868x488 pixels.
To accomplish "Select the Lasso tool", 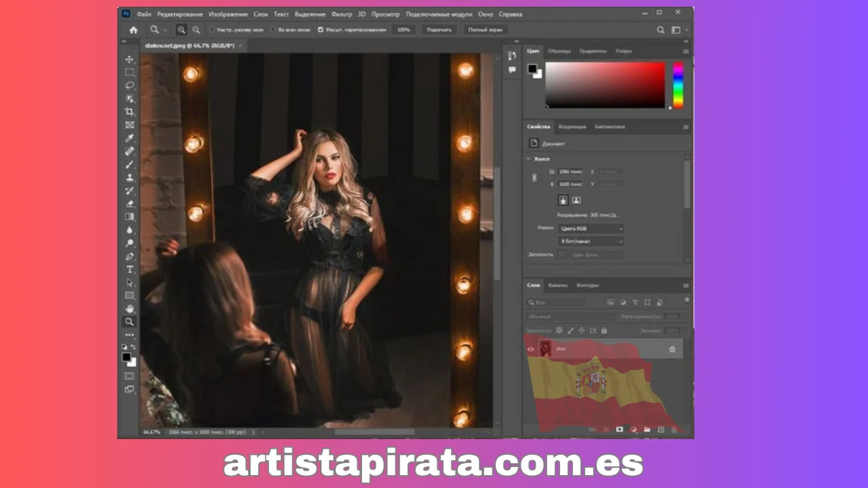I will tap(130, 85).
